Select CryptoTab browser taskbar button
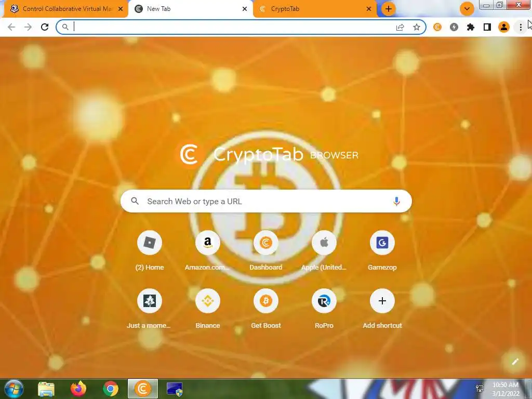532x399 pixels. pos(143,389)
